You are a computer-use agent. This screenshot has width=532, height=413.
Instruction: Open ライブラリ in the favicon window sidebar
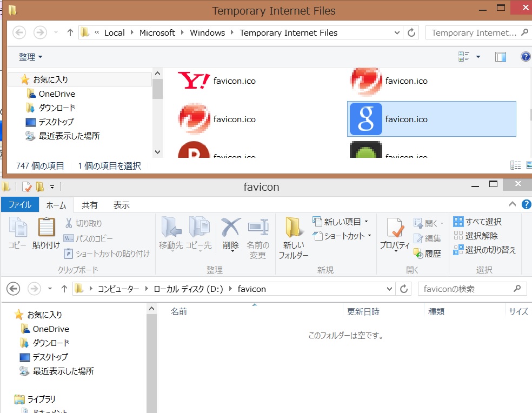35,399
